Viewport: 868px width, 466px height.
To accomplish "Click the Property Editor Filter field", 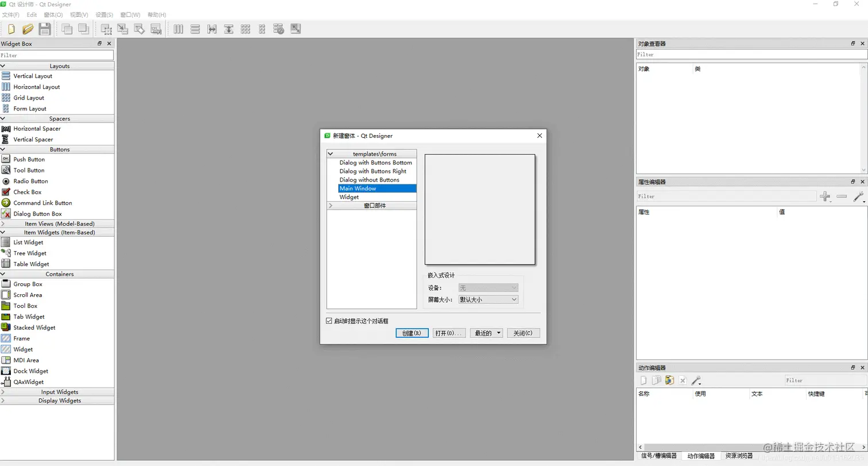I will click(x=726, y=197).
